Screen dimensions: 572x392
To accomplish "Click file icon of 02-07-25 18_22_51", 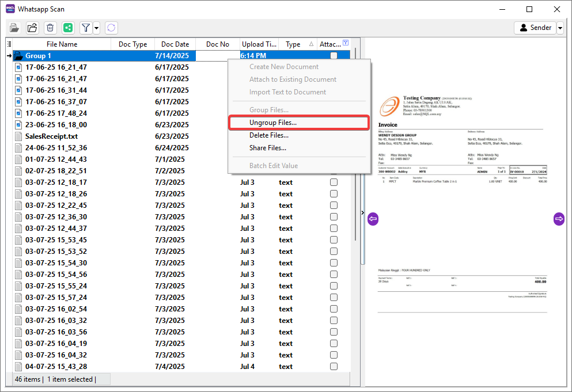I will point(18,170).
